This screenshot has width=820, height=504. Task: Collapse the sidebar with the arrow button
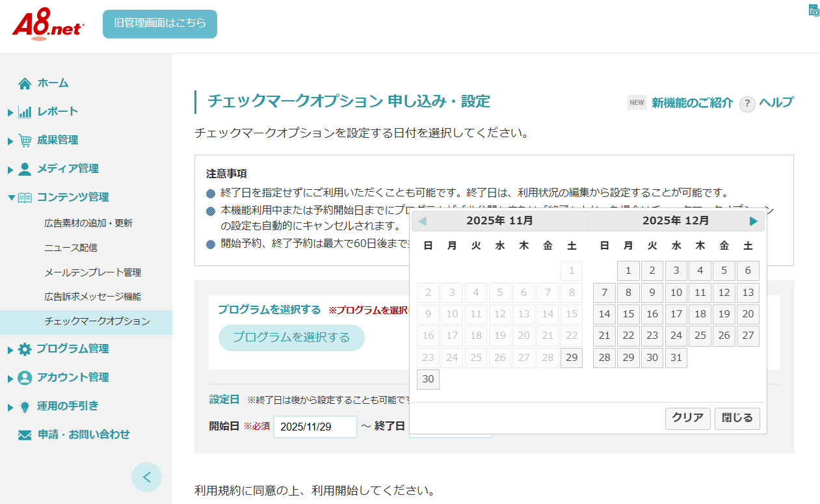(x=146, y=477)
